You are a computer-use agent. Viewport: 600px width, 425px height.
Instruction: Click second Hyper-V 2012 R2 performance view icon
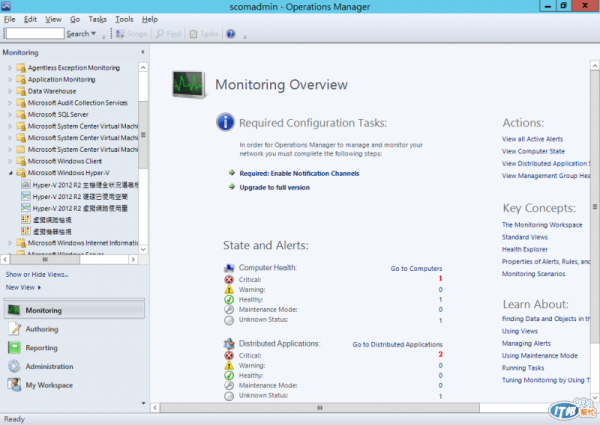click(26, 197)
